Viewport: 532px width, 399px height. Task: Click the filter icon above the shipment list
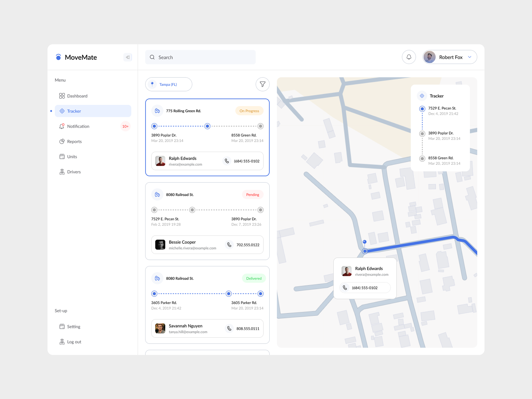point(262,84)
